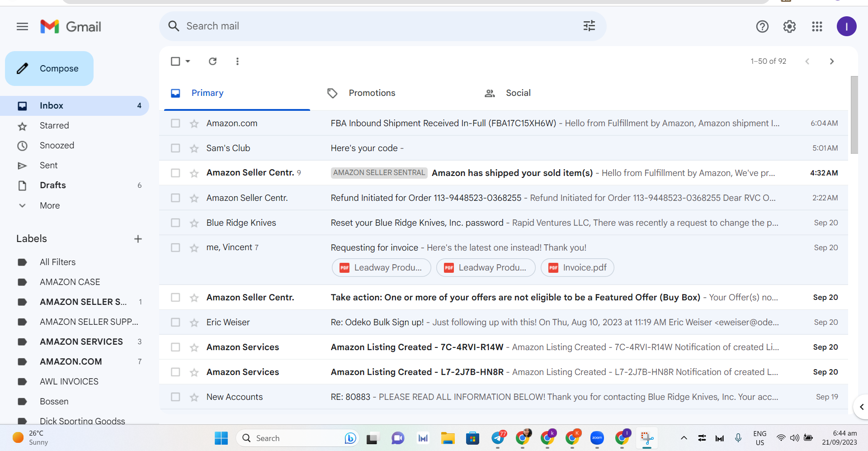The width and height of the screenshot is (868, 451).
Task: Open the Inbox folder
Action: click(75, 106)
